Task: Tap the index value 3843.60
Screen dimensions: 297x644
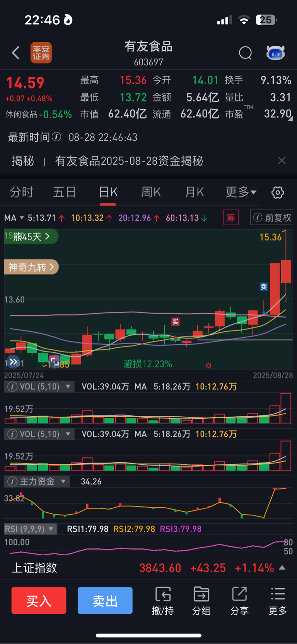Action: pyautogui.click(x=160, y=568)
